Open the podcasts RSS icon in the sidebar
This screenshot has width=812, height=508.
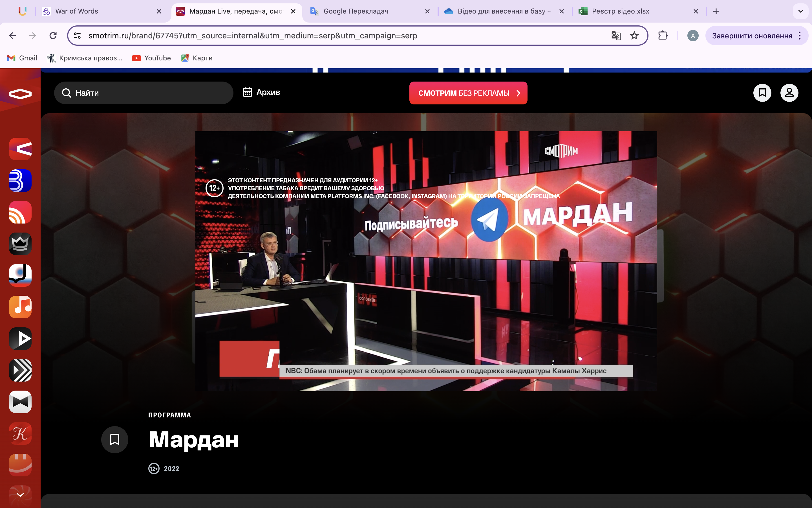[x=20, y=212]
